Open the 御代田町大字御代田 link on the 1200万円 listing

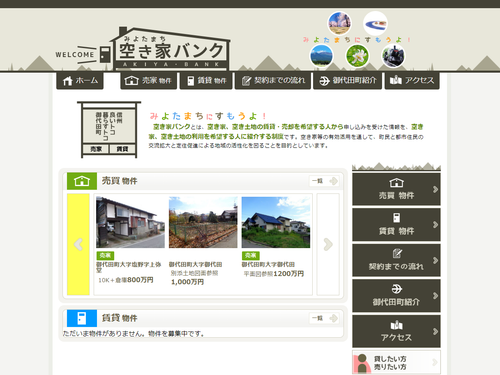(x=268, y=264)
